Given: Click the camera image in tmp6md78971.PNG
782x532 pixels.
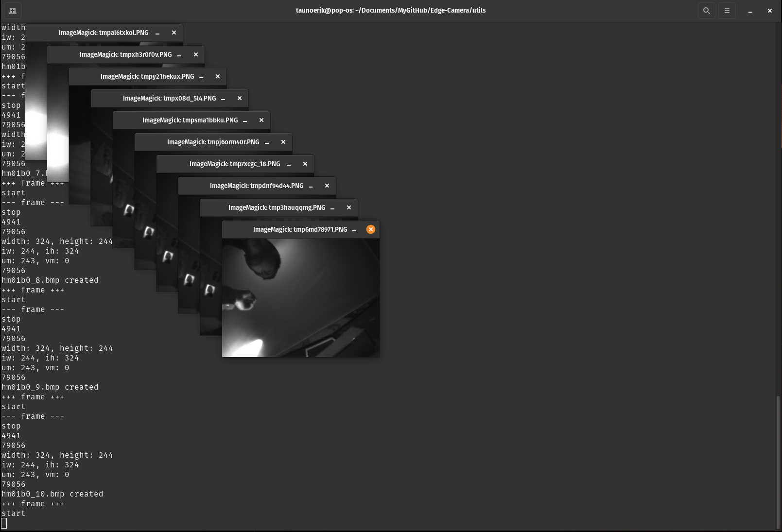Looking at the screenshot, I should pos(300,297).
